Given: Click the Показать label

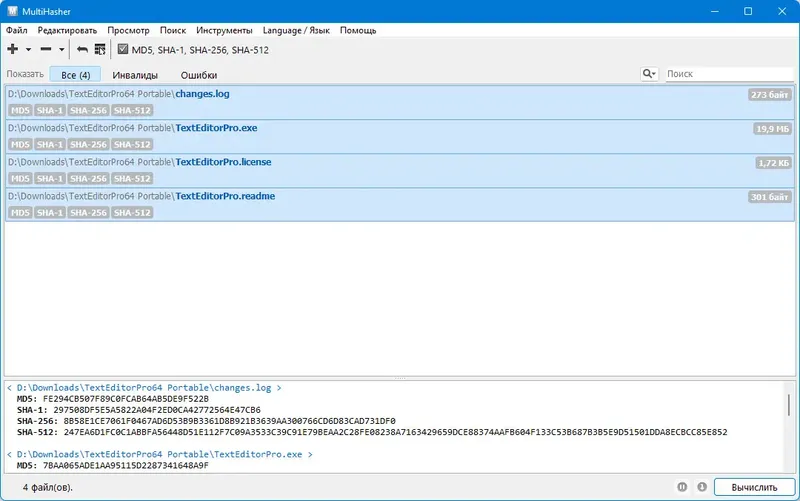Looking at the screenshot, I should pyautogui.click(x=25, y=74).
